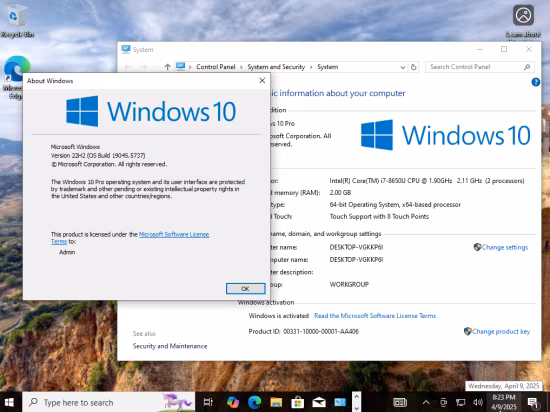Expand chevron after Control Panel breadcrumb
Screen dimensions: 550x412
click(241, 67)
